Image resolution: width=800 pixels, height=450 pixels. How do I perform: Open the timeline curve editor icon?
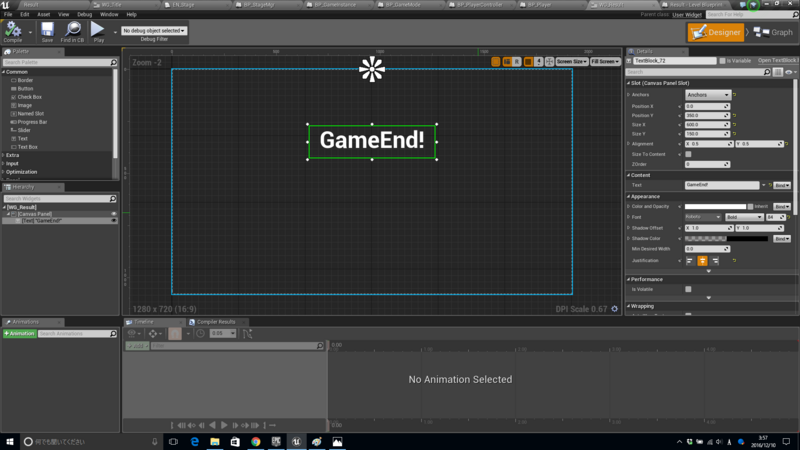[247, 334]
